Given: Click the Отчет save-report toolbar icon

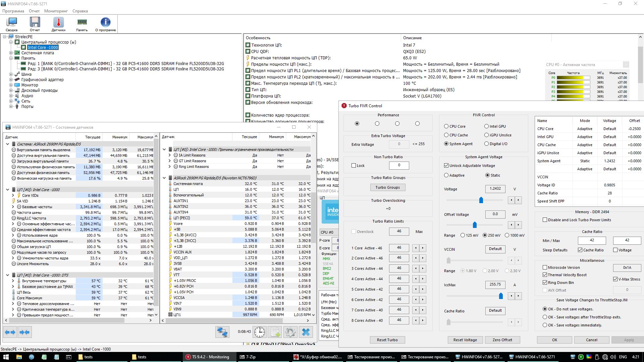Looking at the screenshot, I should click(x=35, y=24).
